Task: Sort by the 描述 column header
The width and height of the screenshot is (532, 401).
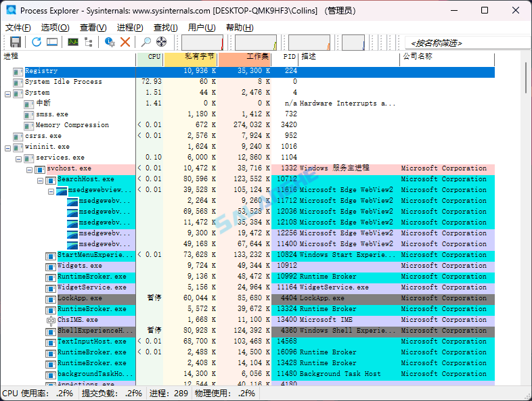Action: [349, 60]
